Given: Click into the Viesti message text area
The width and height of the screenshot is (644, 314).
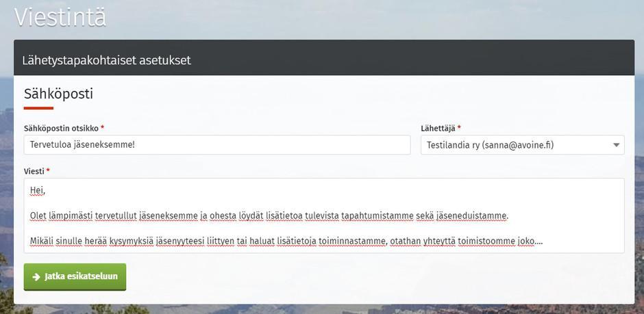Looking at the screenshot, I should click(324, 215).
